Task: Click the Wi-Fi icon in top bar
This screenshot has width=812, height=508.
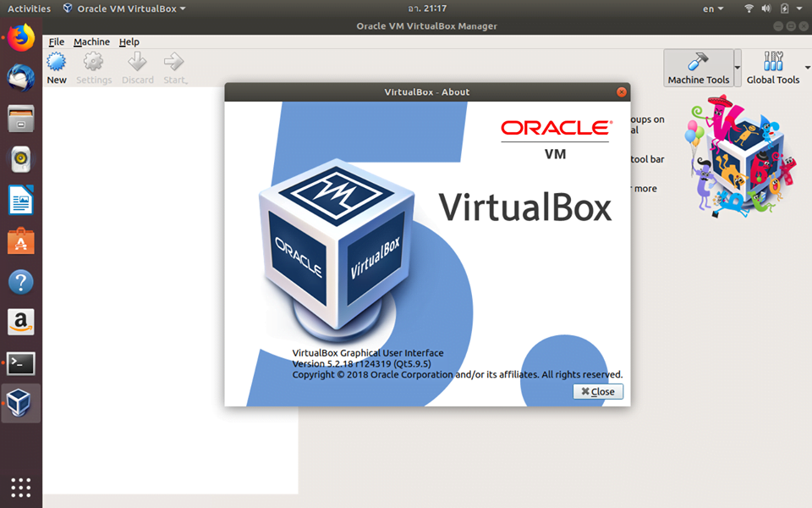Action: coord(749,8)
